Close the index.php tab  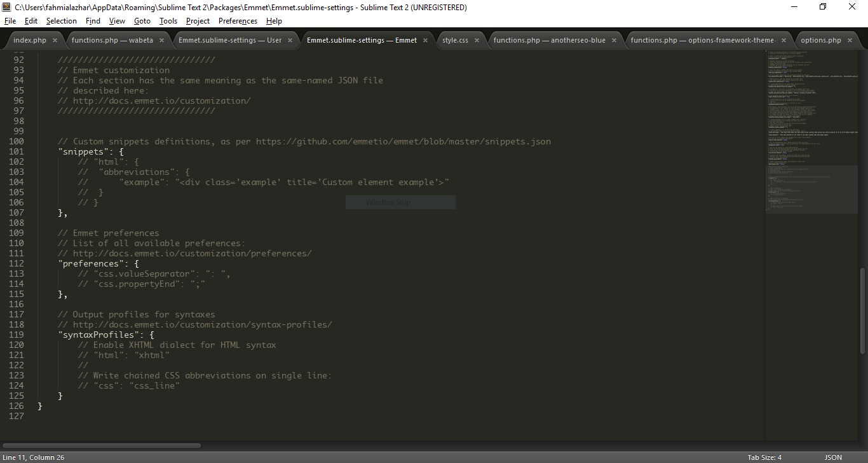tap(55, 40)
